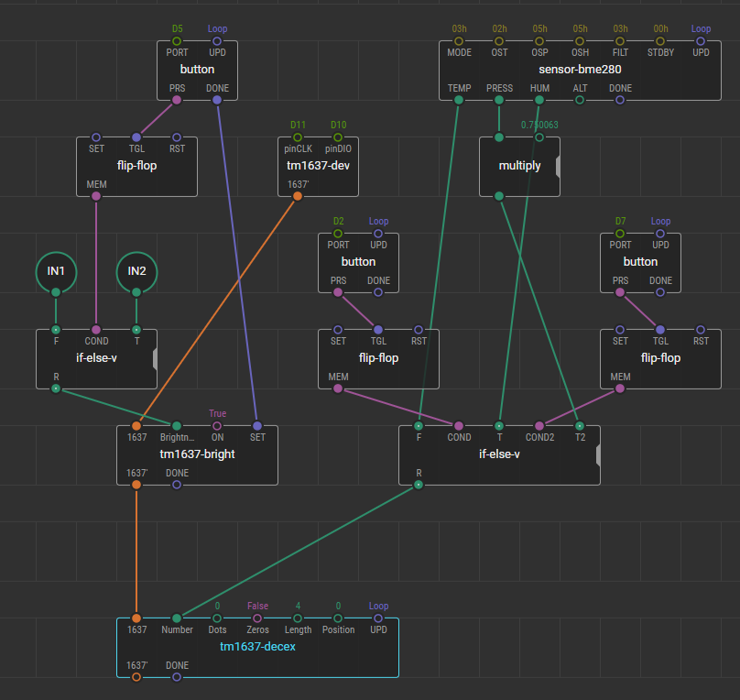Select the pinDIO input pin on tm1637-dev

tap(338, 137)
